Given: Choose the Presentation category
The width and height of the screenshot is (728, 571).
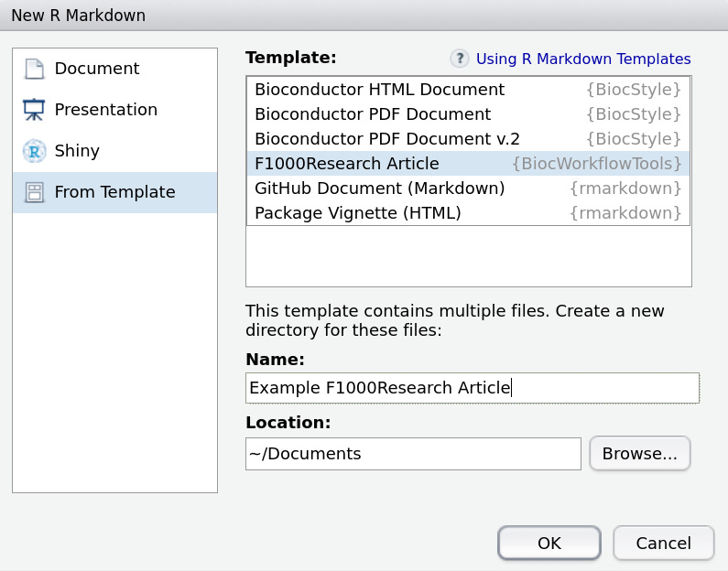Looking at the screenshot, I should click(106, 110).
